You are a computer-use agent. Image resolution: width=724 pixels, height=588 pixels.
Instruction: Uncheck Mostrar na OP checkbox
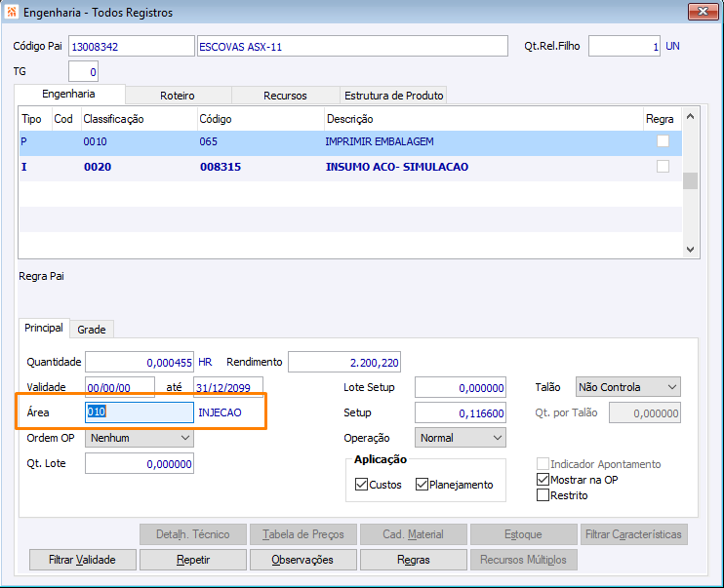pos(543,480)
